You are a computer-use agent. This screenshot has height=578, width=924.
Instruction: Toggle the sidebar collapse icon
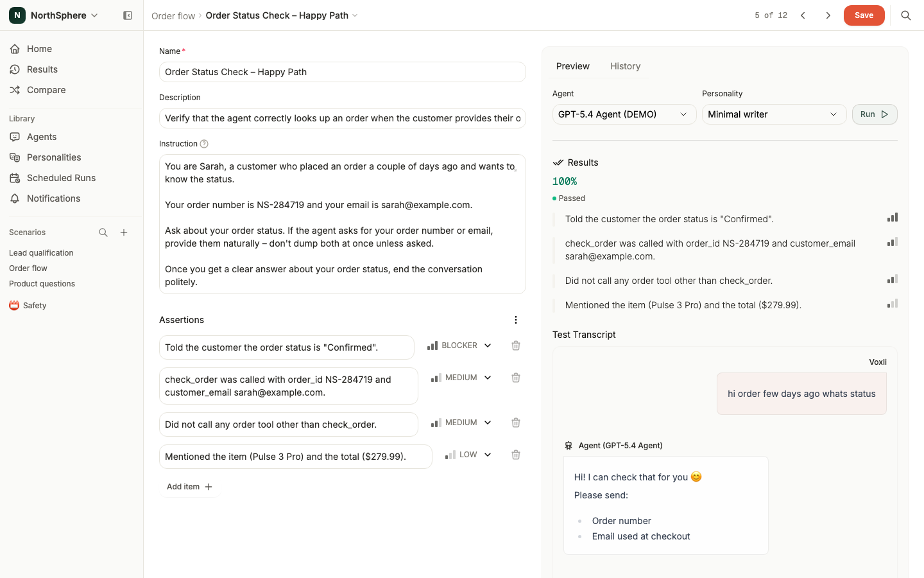pyautogui.click(x=128, y=15)
